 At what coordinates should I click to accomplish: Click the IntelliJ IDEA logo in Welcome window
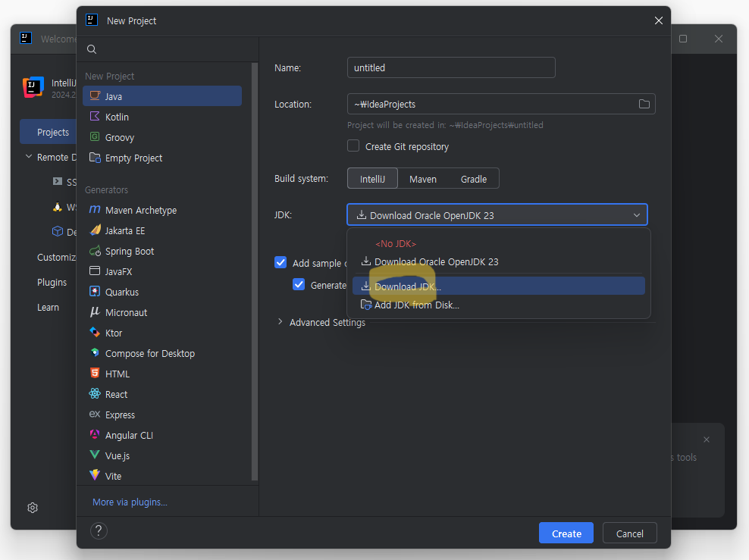[x=33, y=87]
